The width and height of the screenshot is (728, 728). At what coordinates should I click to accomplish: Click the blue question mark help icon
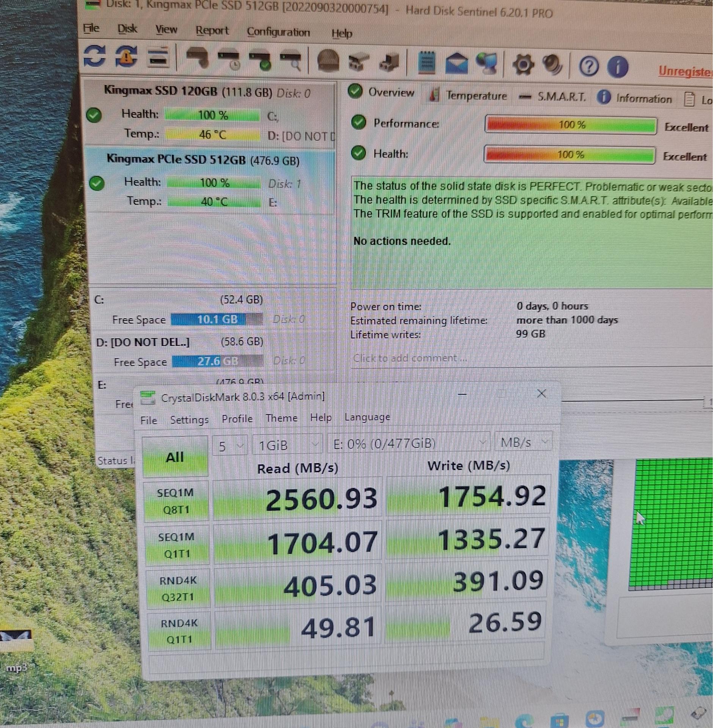click(588, 67)
